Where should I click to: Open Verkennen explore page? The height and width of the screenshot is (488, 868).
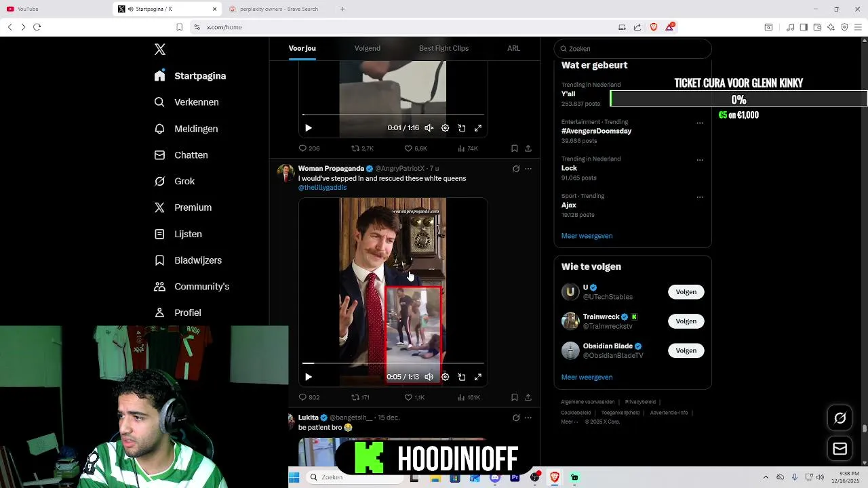[x=186, y=102]
